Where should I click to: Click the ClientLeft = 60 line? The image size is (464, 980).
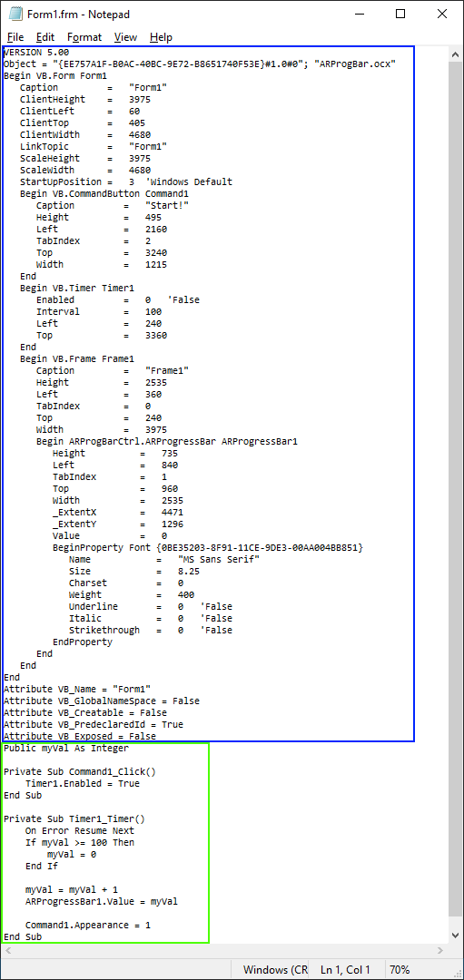coord(80,112)
